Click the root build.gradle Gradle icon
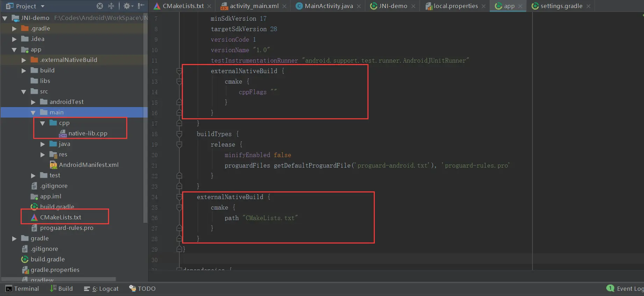 pos(25,259)
